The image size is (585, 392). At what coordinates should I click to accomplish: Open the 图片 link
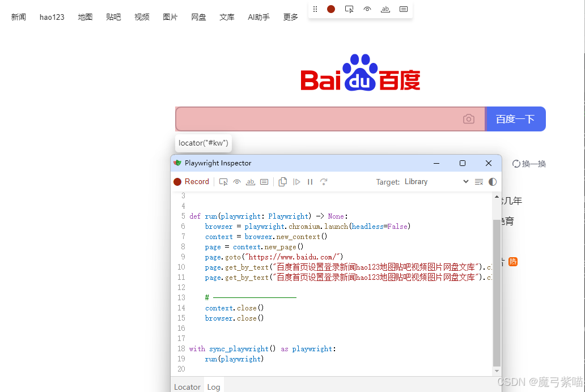[x=170, y=17]
